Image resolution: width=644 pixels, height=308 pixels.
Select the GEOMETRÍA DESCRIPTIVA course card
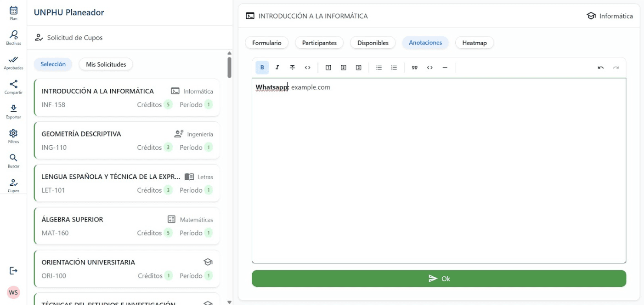127,140
